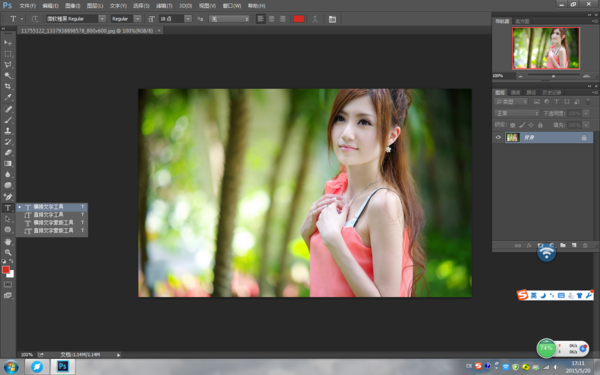Image resolution: width=600 pixels, height=375 pixels.
Task: Open the Windows Start menu
Action: 11,367
